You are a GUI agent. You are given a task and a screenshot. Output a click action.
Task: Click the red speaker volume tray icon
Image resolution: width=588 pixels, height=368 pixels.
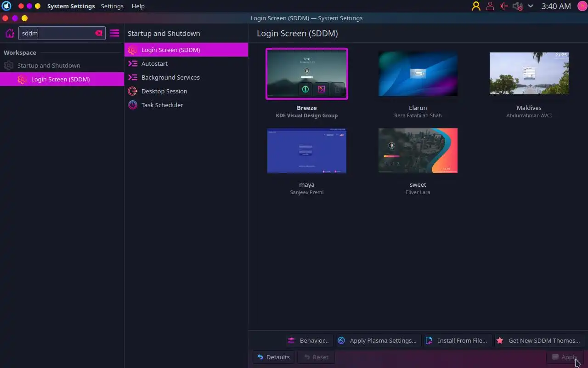504,6
